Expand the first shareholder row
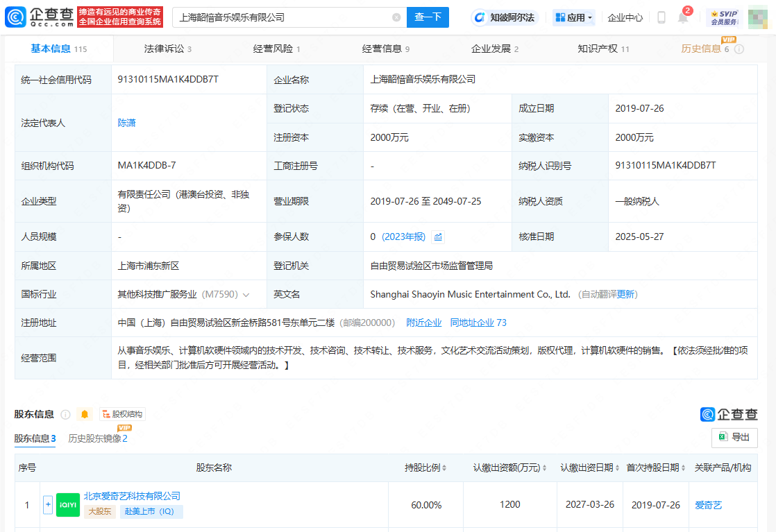Image resolution: width=776 pixels, height=532 pixels. click(x=48, y=505)
